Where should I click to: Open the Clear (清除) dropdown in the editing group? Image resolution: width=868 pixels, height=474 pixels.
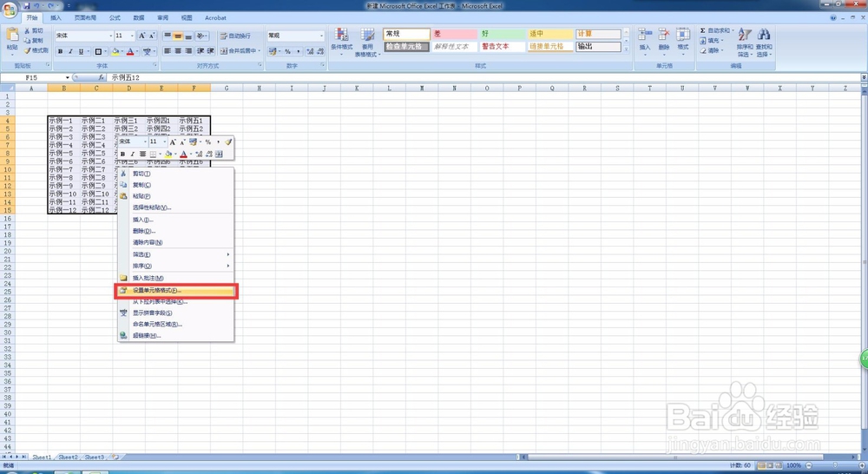click(712, 50)
